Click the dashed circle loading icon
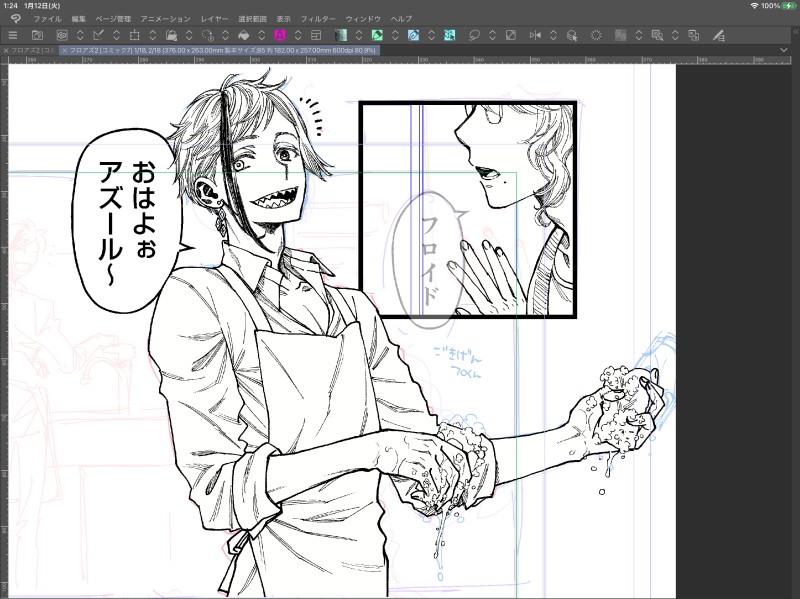Screen dimensions: 800x599 coord(596,35)
